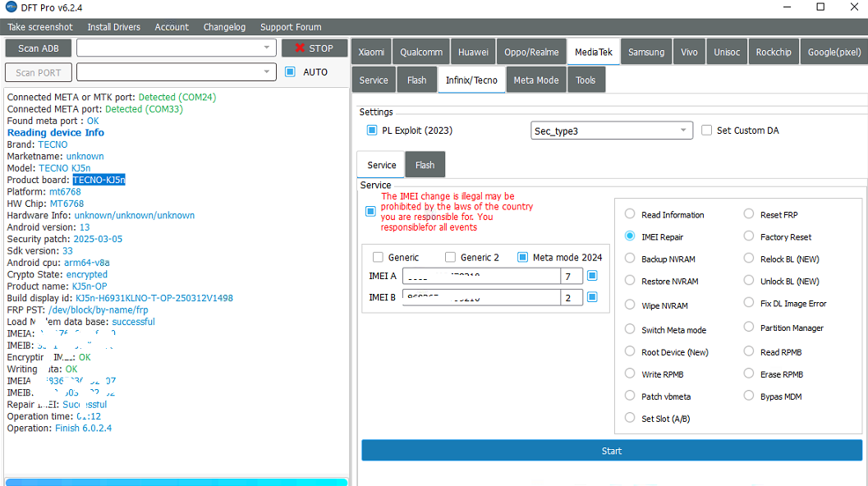
Task: Select the Switch Meta mode radio option
Action: (629, 329)
